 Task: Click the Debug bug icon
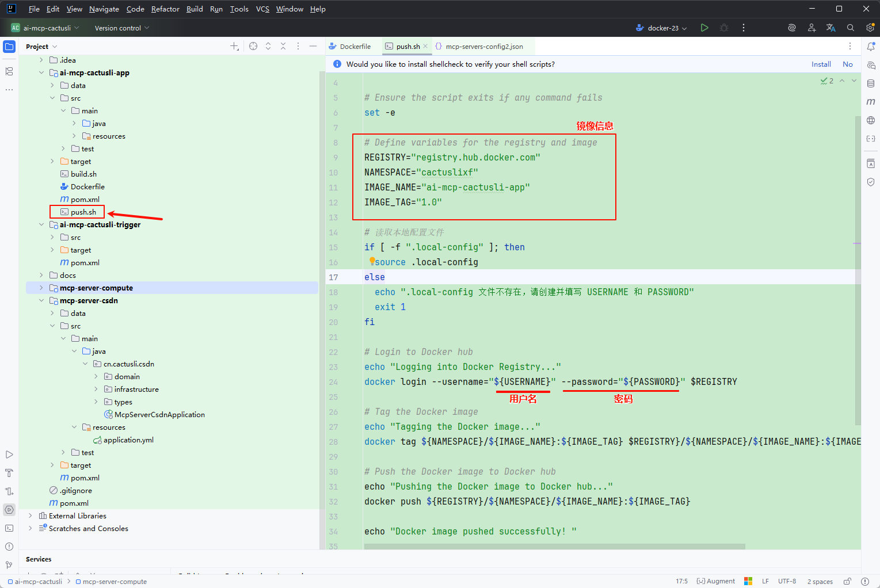[x=724, y=28]
